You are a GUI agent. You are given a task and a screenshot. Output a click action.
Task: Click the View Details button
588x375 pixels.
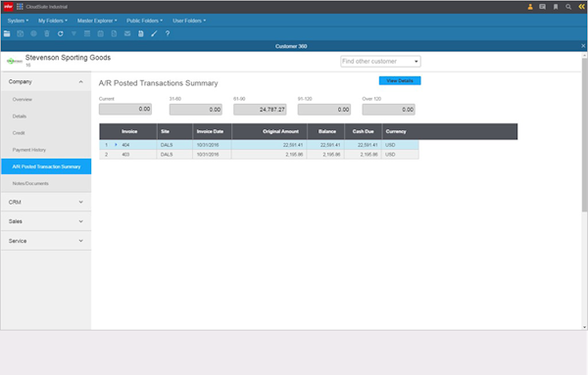[400, 80]
